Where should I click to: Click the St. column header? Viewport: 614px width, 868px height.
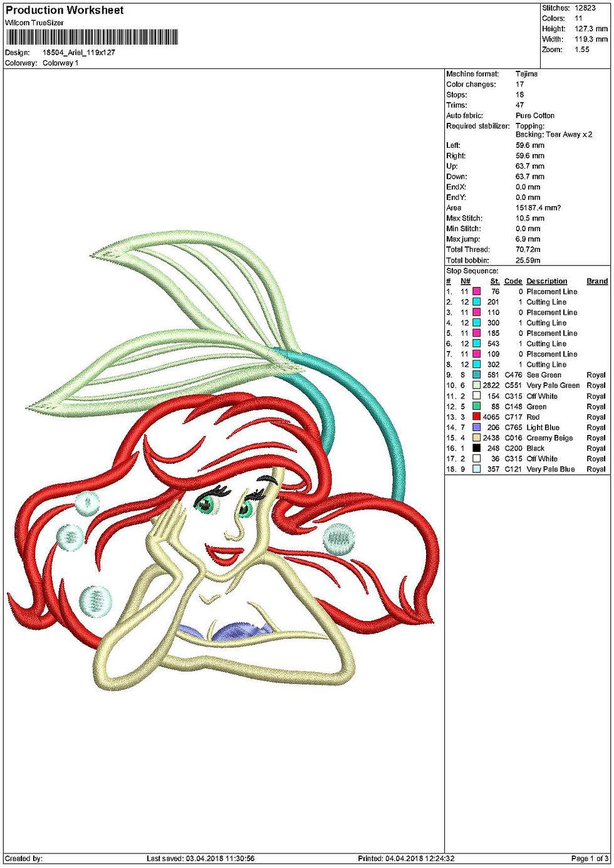point(495,281)
